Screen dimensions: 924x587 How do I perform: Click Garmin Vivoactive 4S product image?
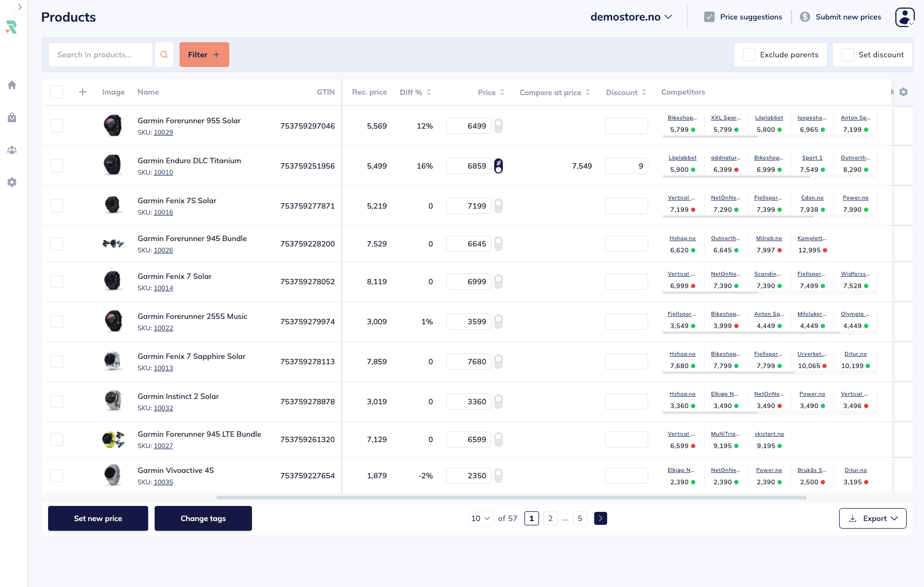[113, 475]
